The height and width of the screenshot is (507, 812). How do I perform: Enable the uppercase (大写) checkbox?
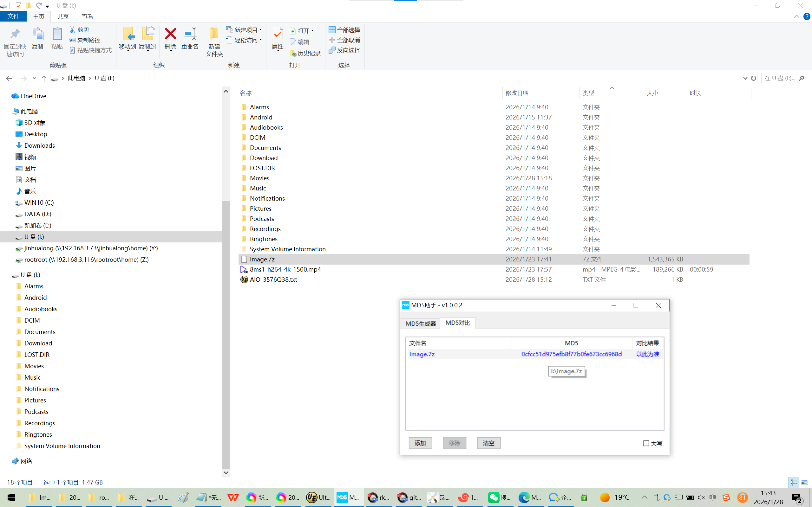coord(646,443)
